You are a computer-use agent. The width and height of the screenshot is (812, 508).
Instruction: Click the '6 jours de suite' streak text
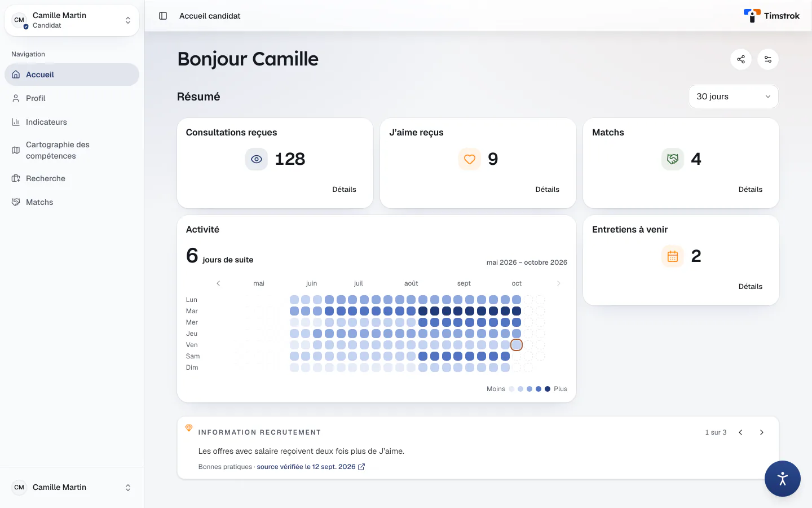tap(220, 256)
